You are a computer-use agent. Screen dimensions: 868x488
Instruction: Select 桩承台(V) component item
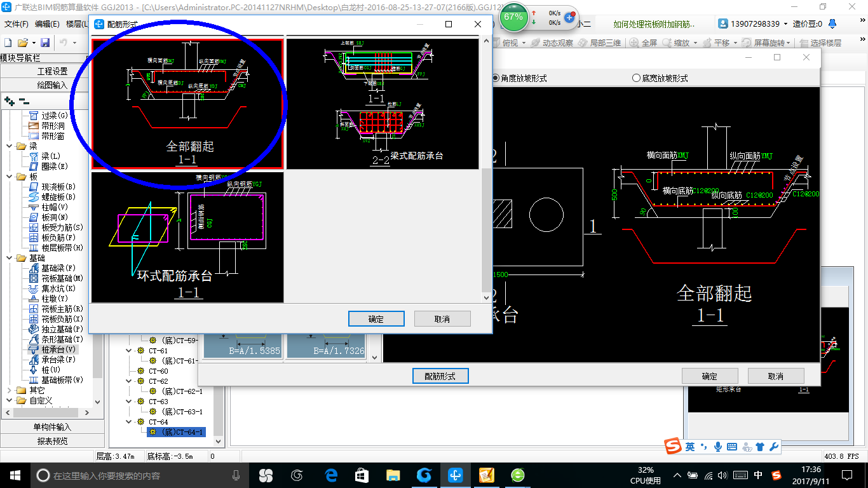(58, 349)
